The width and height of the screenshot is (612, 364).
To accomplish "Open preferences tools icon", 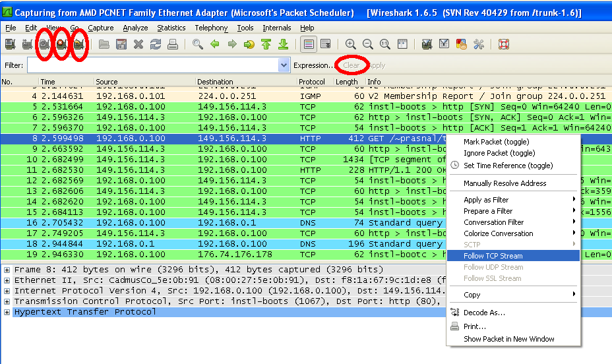I will (479, 44).
